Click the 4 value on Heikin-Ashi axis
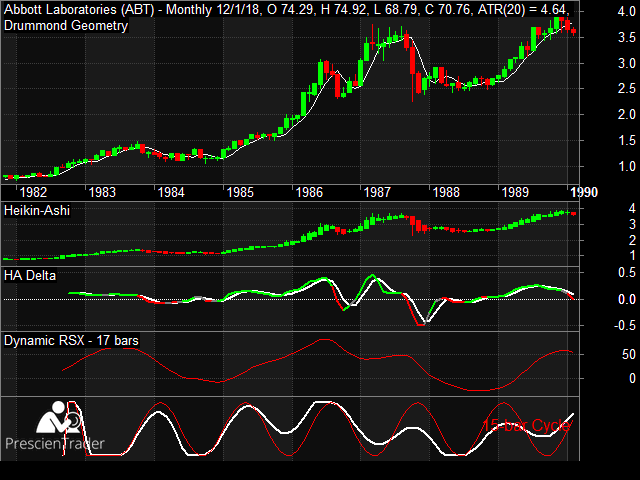 [632, 209]
